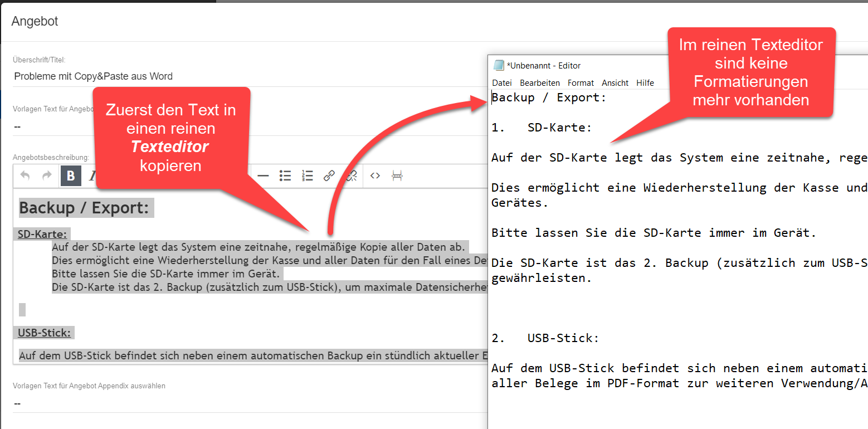Click the underlined 'SD-Karte:' heading in the Angebot editor
Viewport: 868px width, 429px height.
pos(42,234)
